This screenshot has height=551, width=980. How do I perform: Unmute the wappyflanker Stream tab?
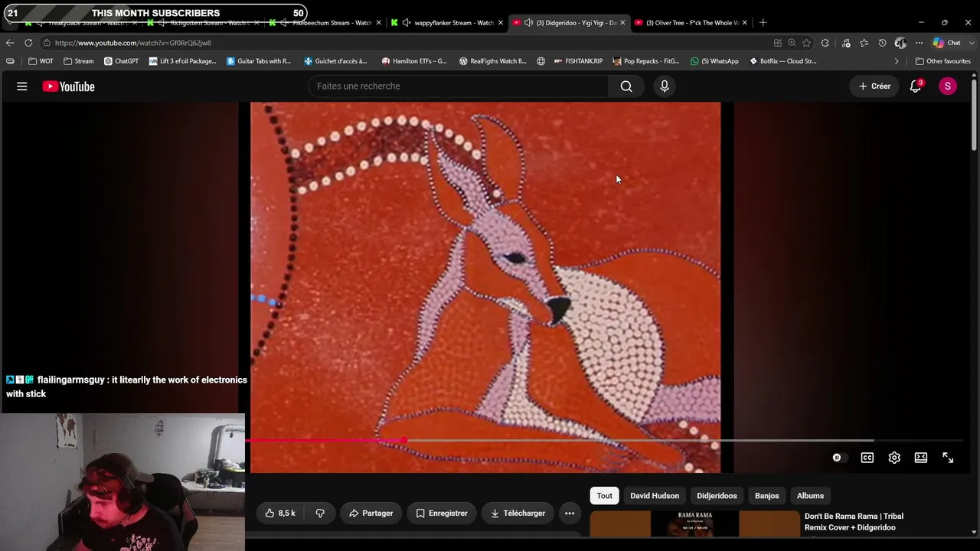point(406,23)
